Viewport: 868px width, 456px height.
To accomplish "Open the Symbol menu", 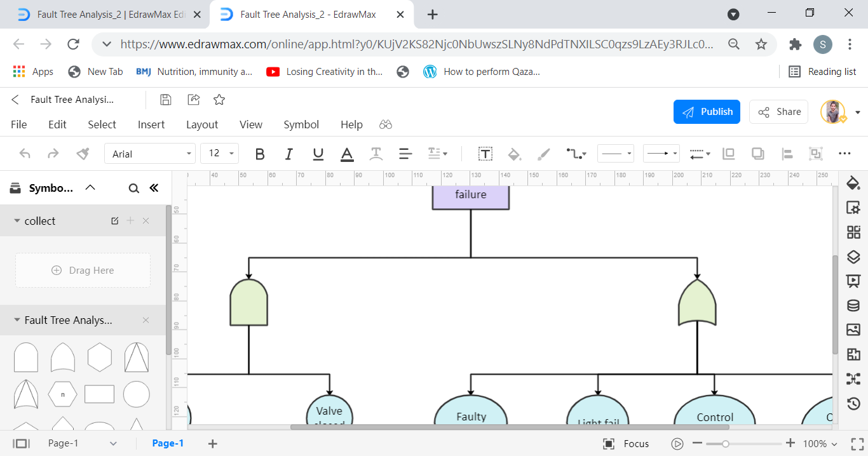I will click(x=301, y=124).
